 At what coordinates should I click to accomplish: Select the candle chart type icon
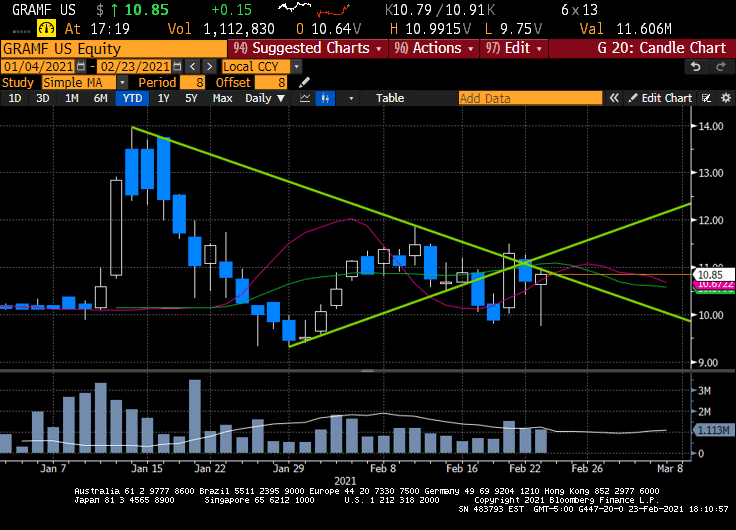325,98
